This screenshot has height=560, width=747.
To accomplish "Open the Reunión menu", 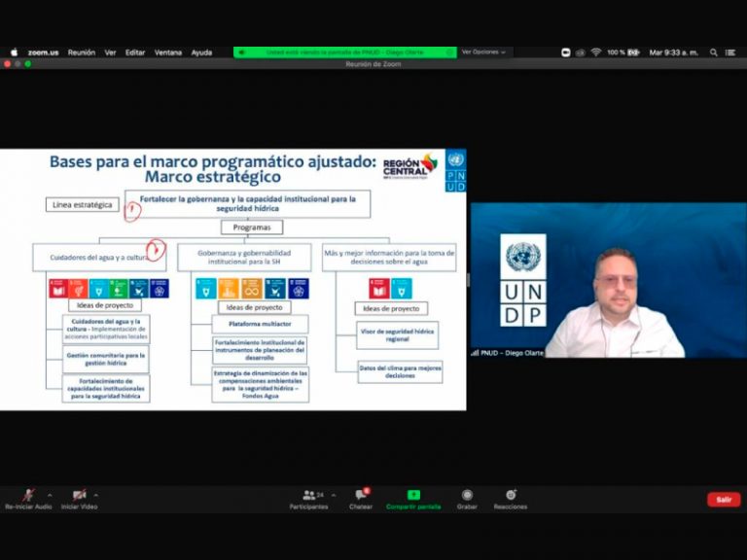I will click(81, 52).
